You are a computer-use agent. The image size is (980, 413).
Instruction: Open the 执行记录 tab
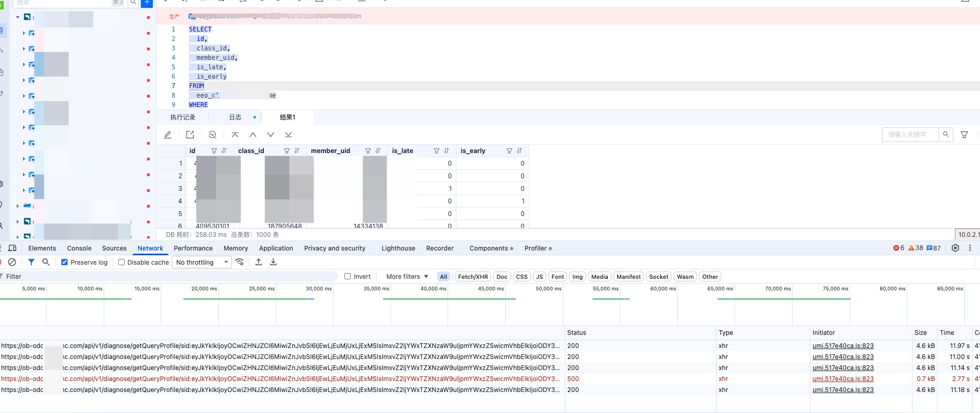pos(183,117)
